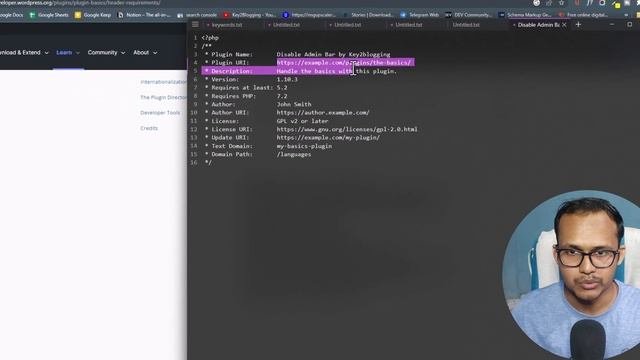This screenshot has width=640, height=360.
Task: Open Google Keep bookmark icon
Action: [x=78, y=15]
